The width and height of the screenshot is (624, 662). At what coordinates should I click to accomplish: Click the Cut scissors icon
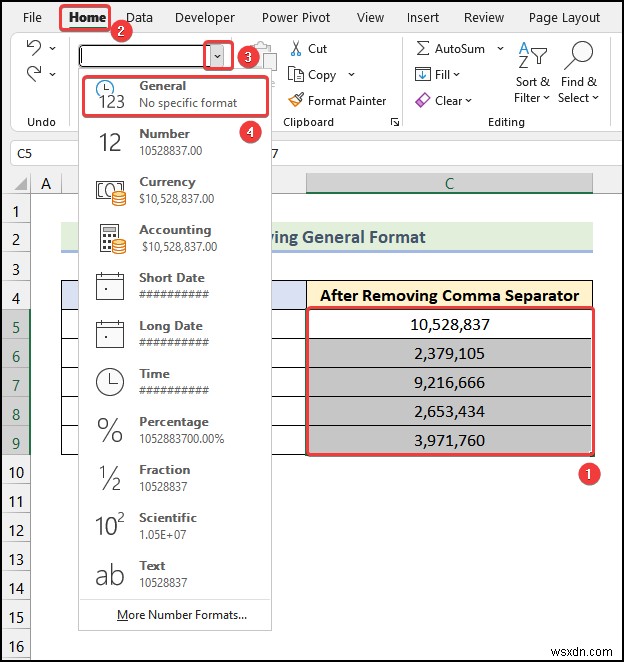296,49
